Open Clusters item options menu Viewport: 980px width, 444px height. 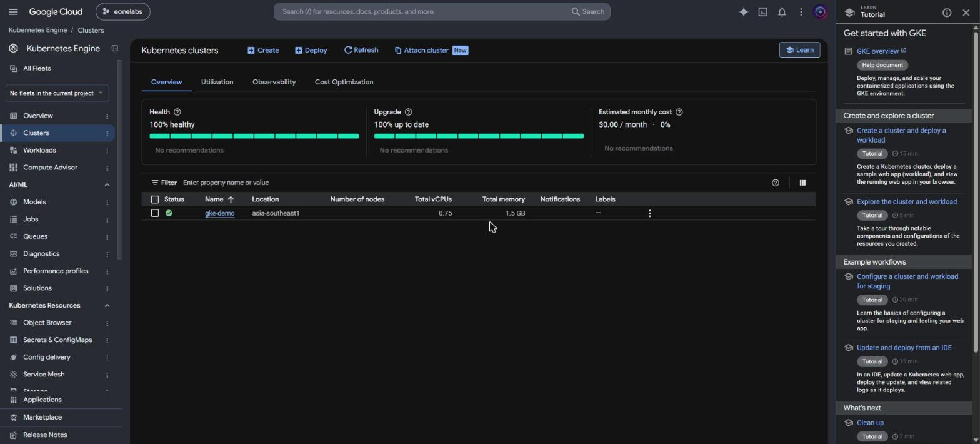point(107,133)
